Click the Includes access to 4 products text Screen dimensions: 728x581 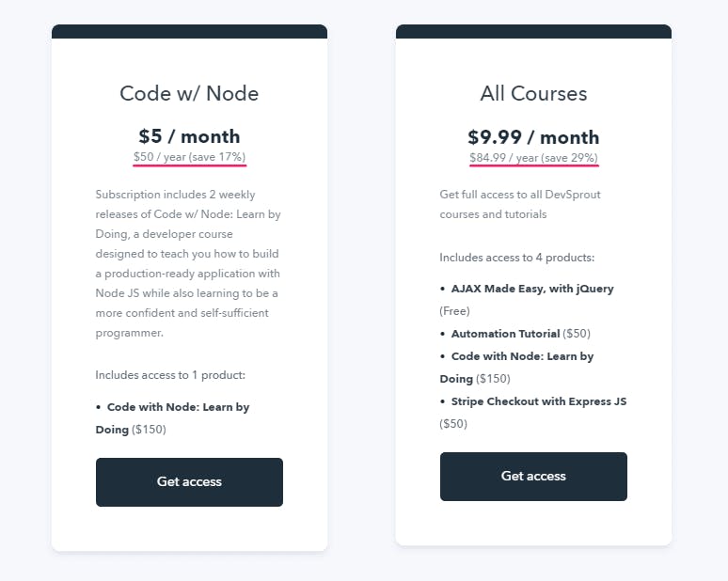click(516, 258)
